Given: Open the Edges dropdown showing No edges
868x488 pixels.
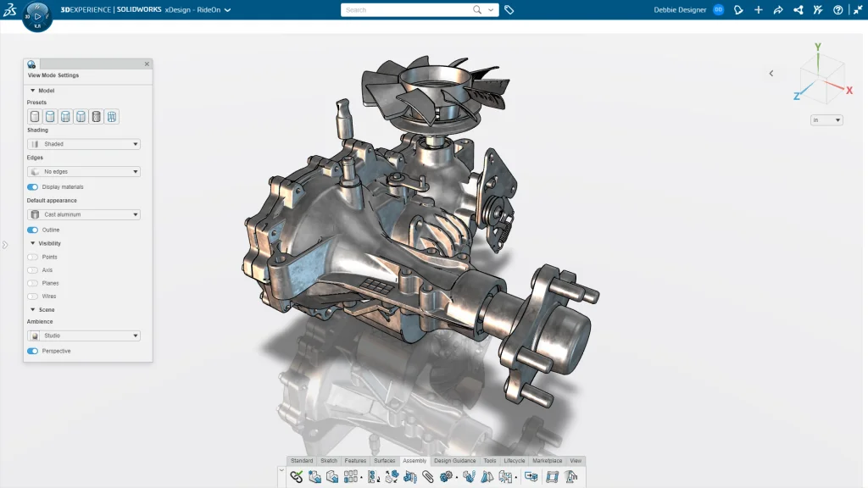Looking at the screenshot, I should pos(82,171).
